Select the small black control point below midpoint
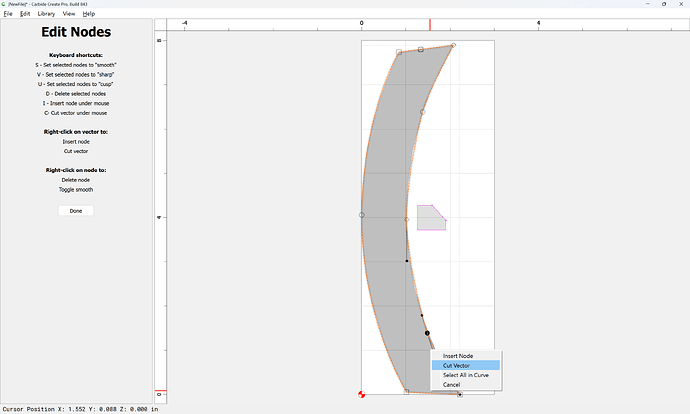 pyautogui.click(x=407, y=261)
